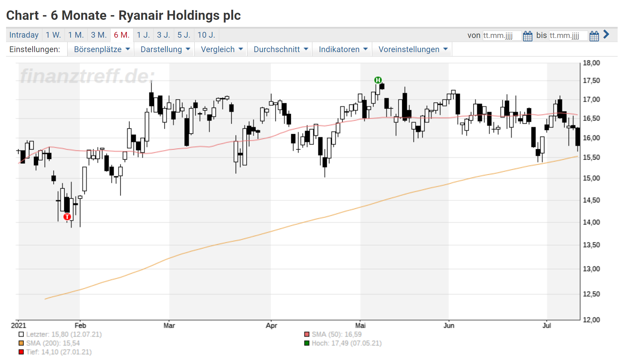Select the 3 M. timeframe
Viewport: 619px width, 364px height.
click(x=99, y=35)
